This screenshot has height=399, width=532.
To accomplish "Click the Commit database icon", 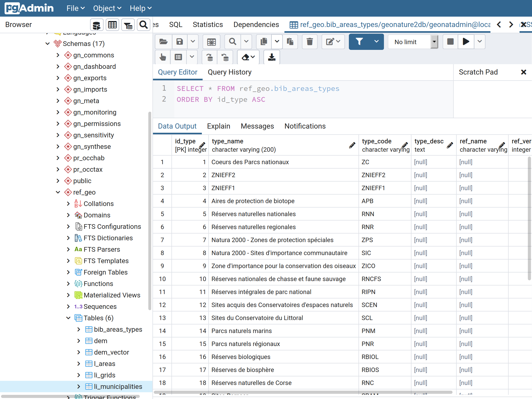I will (x=210, y=57).
